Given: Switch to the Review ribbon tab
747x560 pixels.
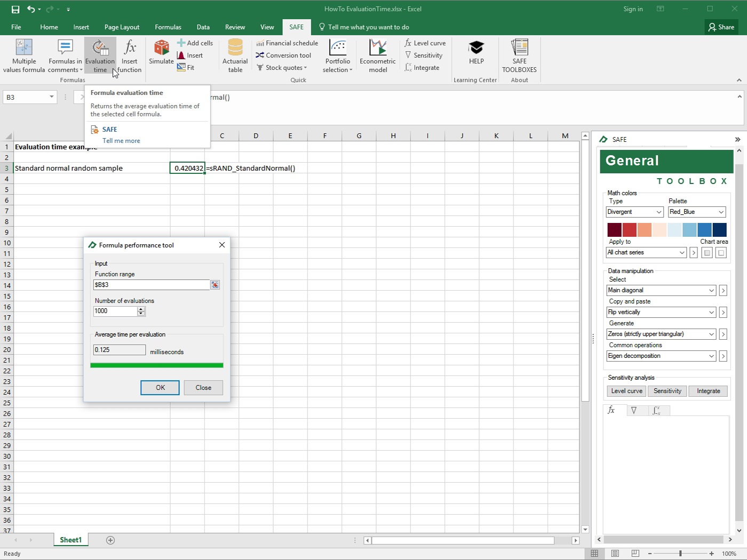Looking at the screenshot, I should [235, 27].
